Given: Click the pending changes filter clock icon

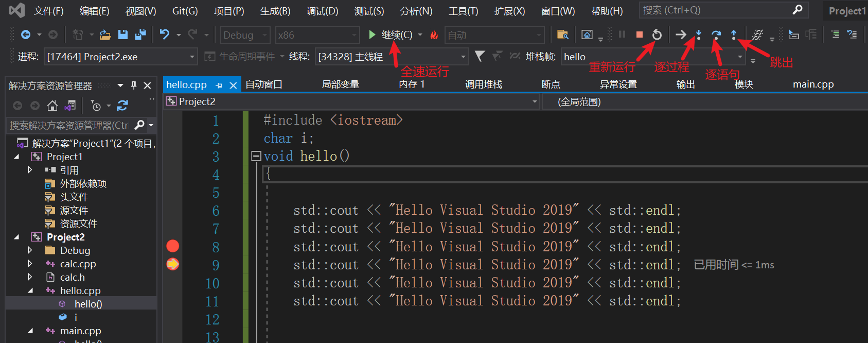Looking at the screenshot, I should (96, 106).
